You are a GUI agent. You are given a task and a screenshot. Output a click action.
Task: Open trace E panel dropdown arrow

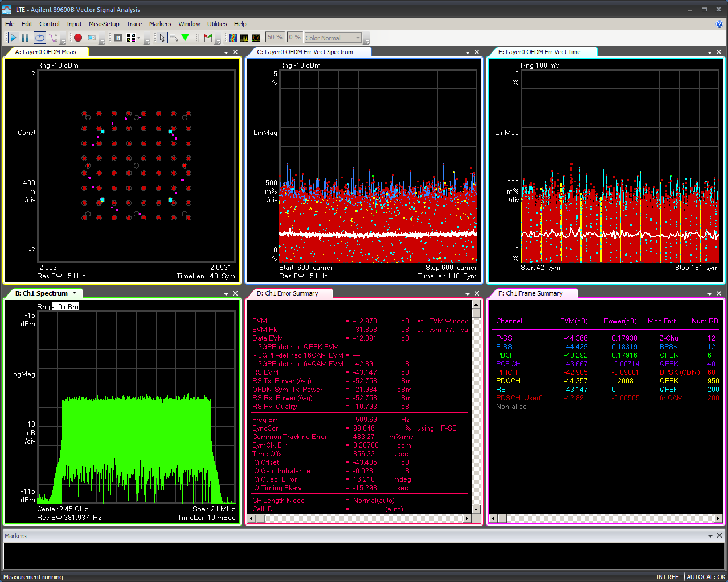point(710,52)
